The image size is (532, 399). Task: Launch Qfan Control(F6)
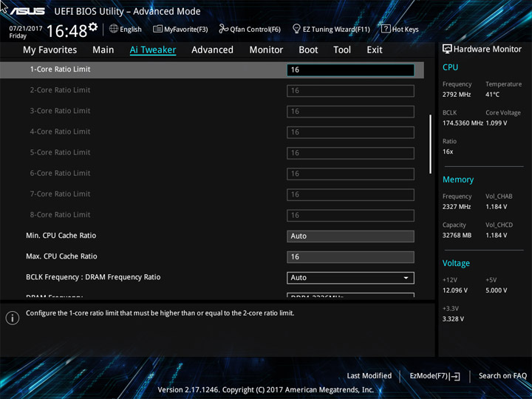[250, 29]
